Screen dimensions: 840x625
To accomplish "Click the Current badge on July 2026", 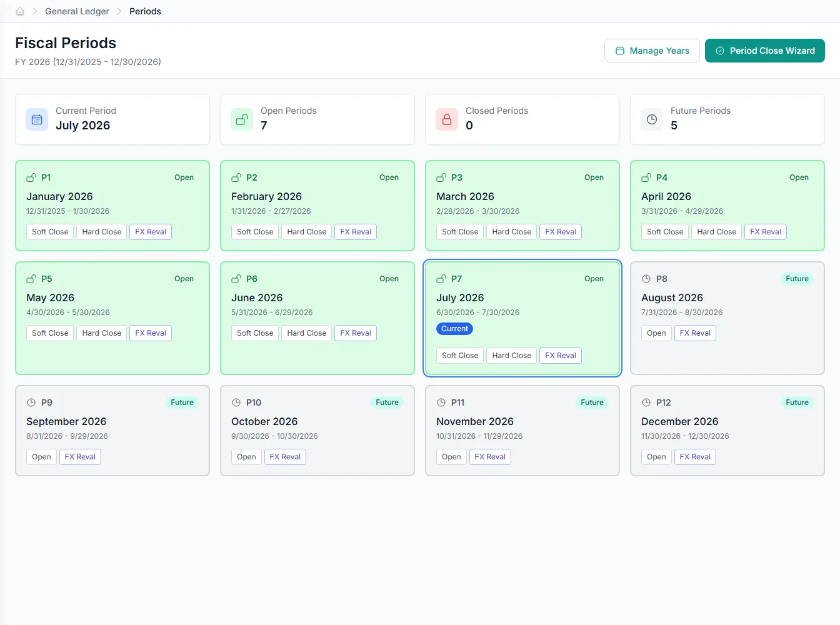I will [x=454, y=329].
